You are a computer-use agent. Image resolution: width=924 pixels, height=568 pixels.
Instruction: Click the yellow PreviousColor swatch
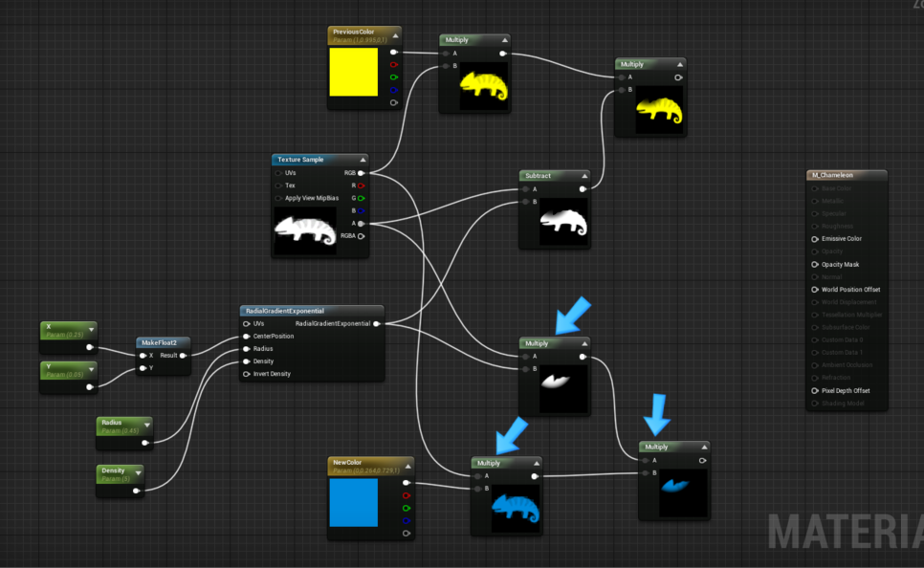[354, 72]
